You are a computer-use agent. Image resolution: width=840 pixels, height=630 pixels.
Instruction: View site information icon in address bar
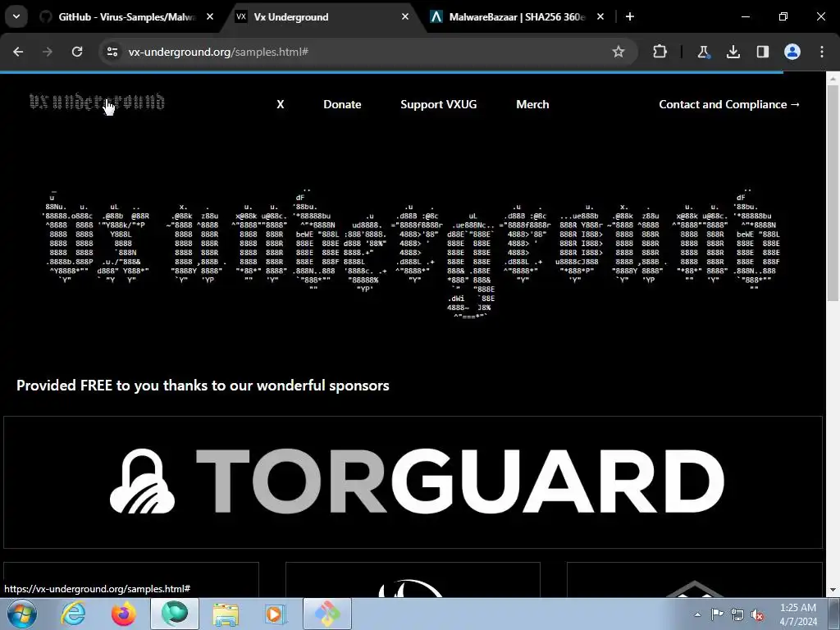(x=112, y=52)
